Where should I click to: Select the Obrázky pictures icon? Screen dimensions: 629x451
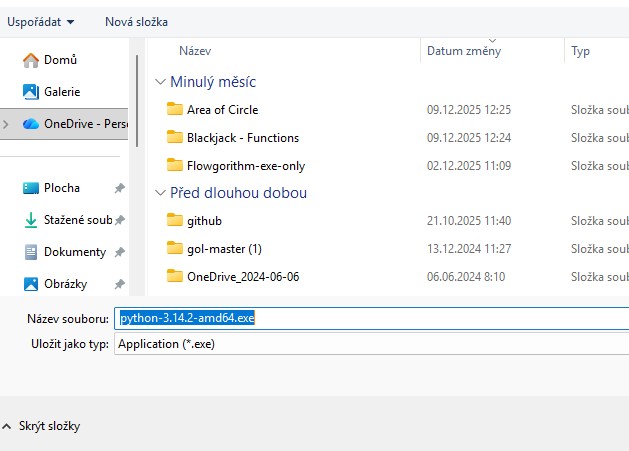tap(31, 284)
